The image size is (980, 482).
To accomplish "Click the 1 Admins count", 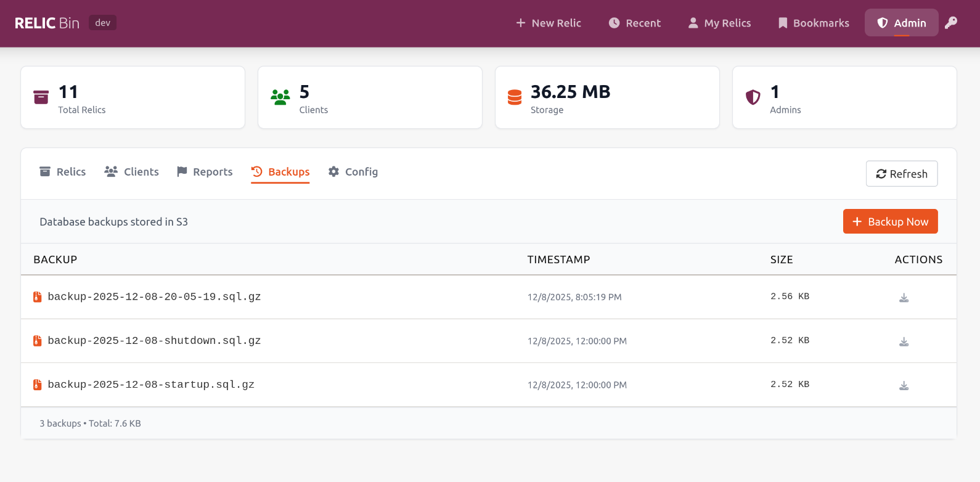I will pyautogui.click(x=775, y=92).
